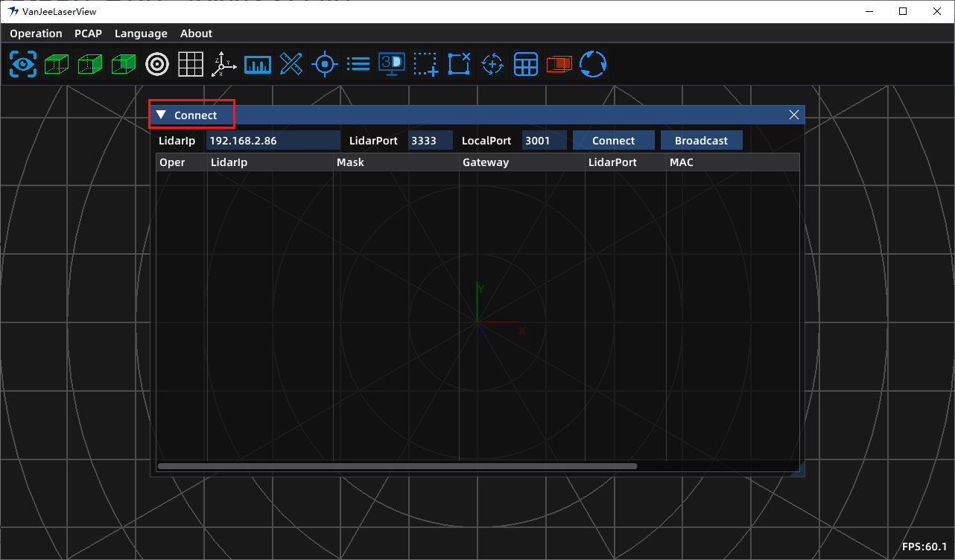
Task: Select the cube icon with top face highlighted
Action: (57, 64)
